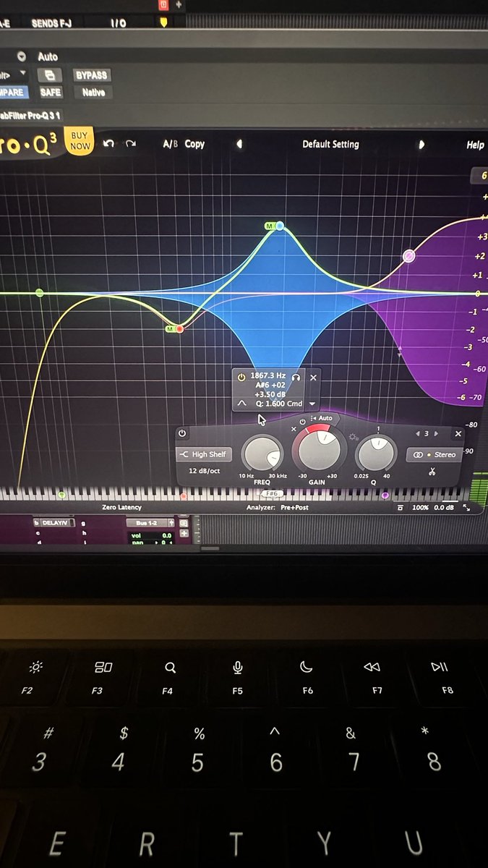Close the band info popup
488x868 pixels.
313,378
